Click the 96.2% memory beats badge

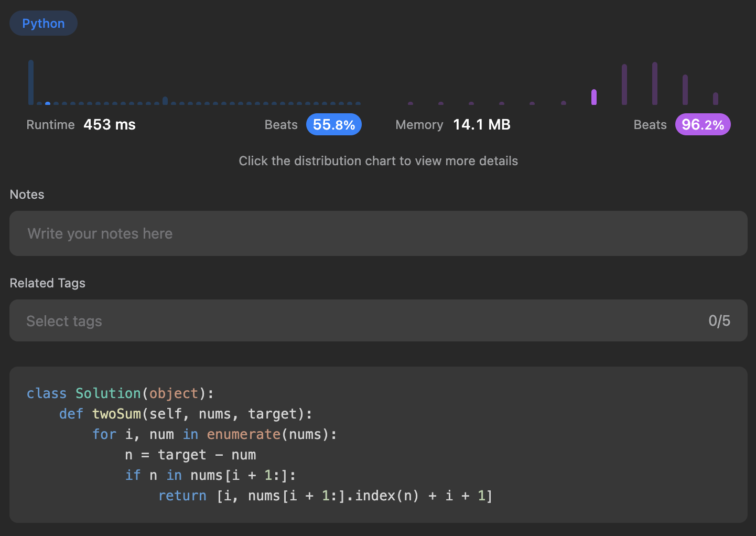coord(703,125)
